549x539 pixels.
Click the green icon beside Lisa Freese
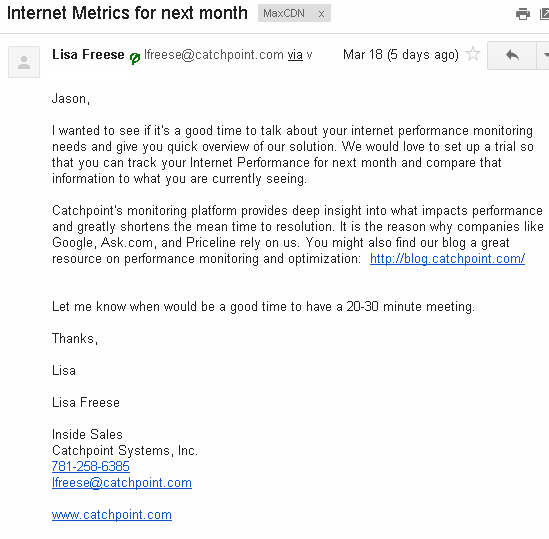[x=135, y=57]
